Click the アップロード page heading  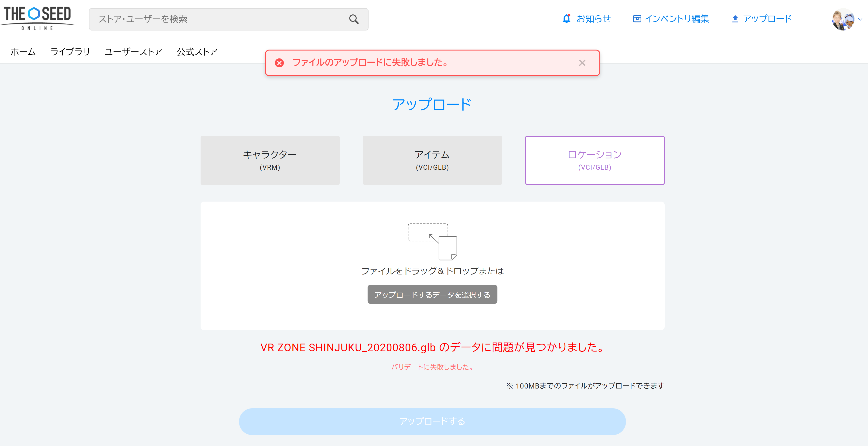pyautogui.click(x=432, y=104)
